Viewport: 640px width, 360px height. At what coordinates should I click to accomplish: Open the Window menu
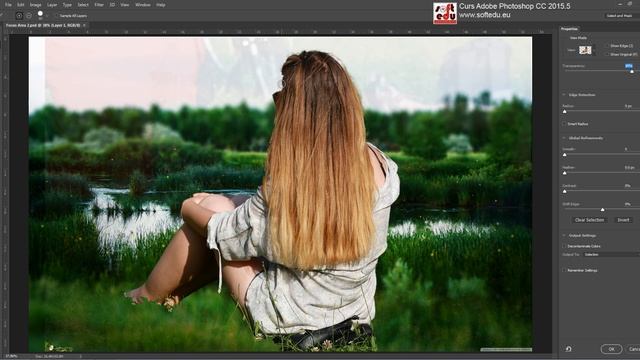(142, 5)
